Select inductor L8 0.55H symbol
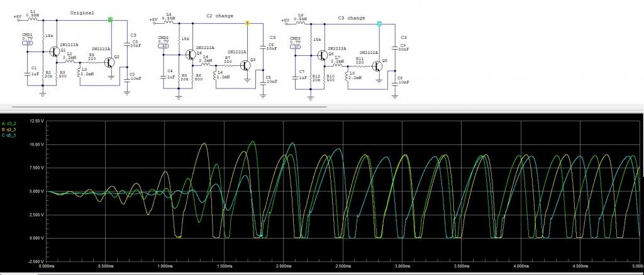This screenshot has width=644, height=275. (x=301, y=24)
